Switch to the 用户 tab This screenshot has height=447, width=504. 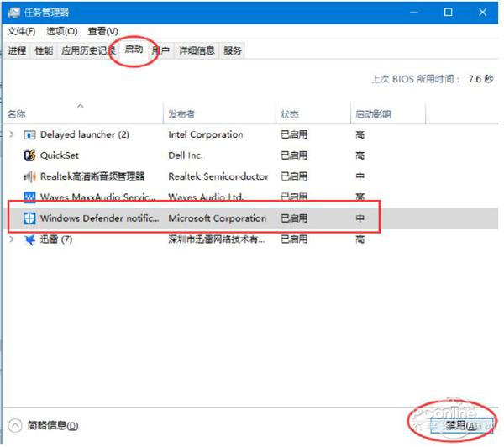pos(160,50)
